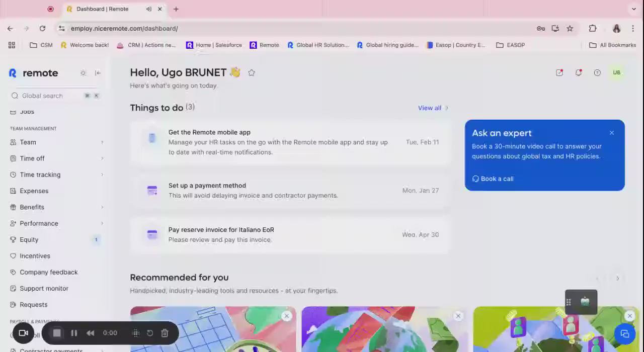Image resolution: width=644 pixels, height=352 pixels.
Task: Open Time tracking in sidebar
Action: click(40, 174)
